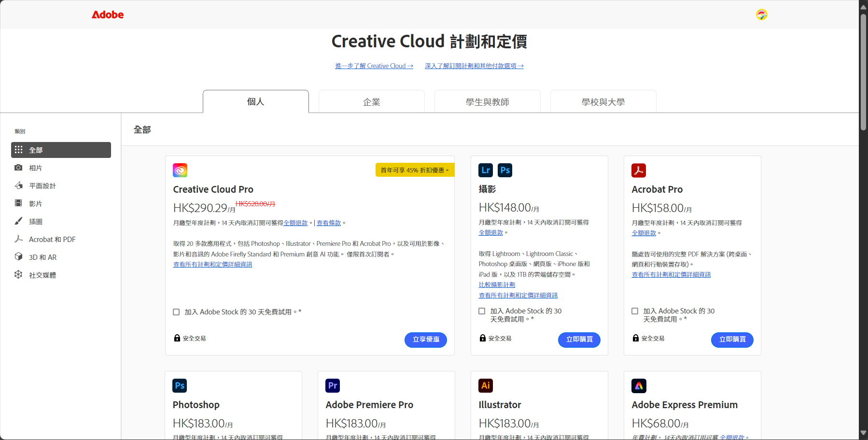Screen dimensions: 868x440
Task: Click the 首年可享 45% 折扣優惠 badge
Action: (x=415, y=170)
